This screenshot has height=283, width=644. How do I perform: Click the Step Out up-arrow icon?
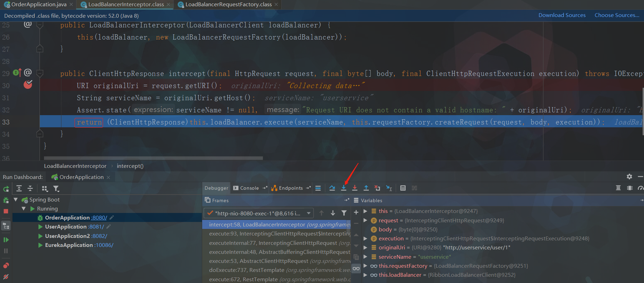point(366,188)
